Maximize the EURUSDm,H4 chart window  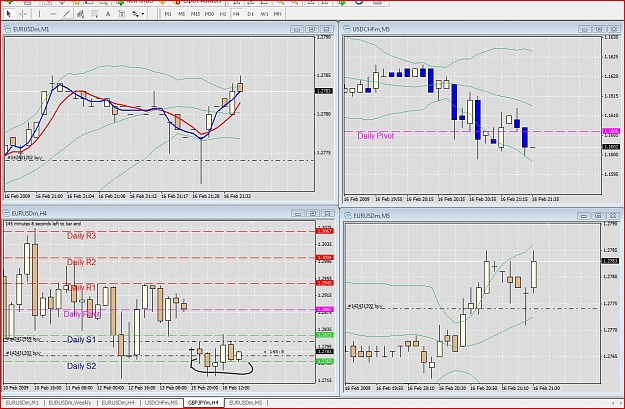(313, 213)
